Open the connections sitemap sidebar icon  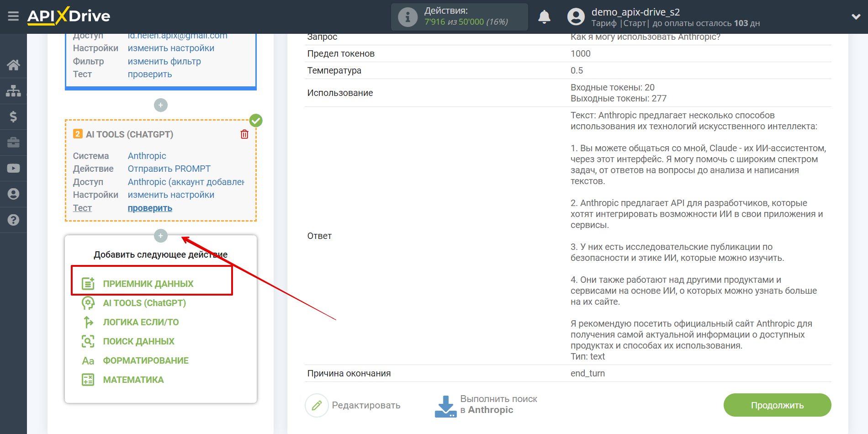pos(13,91)
